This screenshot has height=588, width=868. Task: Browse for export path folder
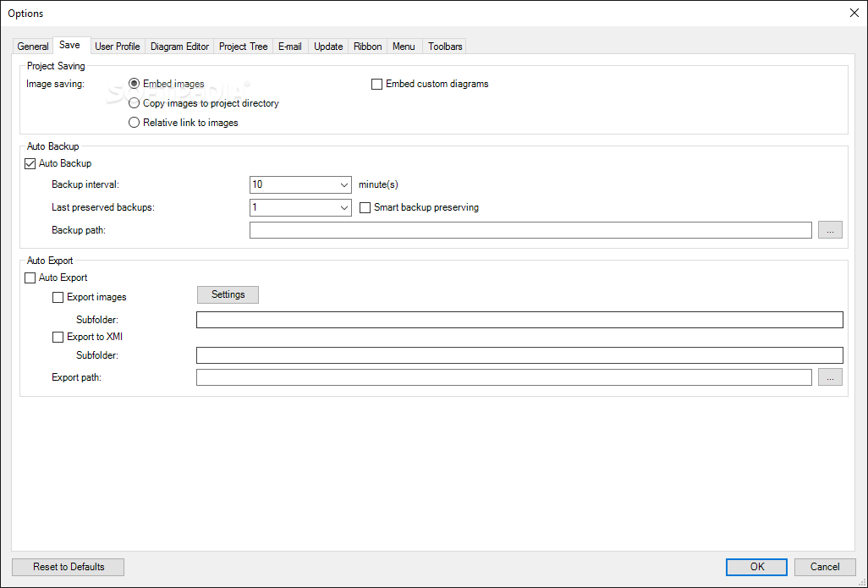830,377
